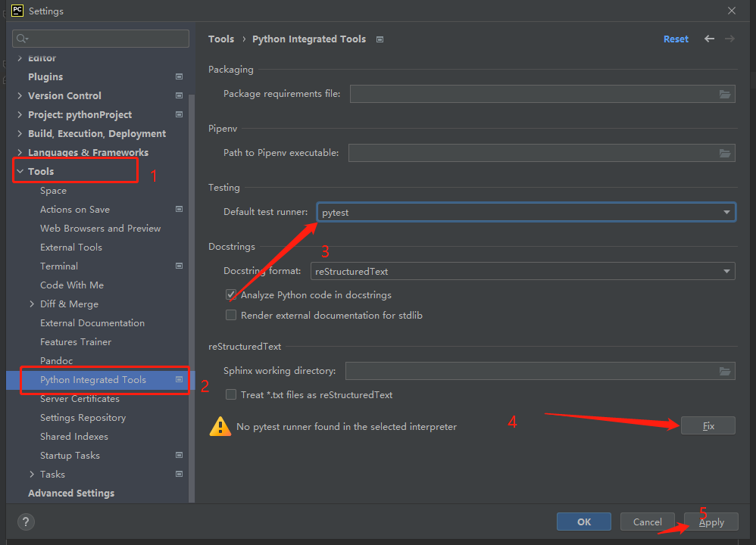
Task: Go back using the left arrow icon
Action: pos(709,39)
